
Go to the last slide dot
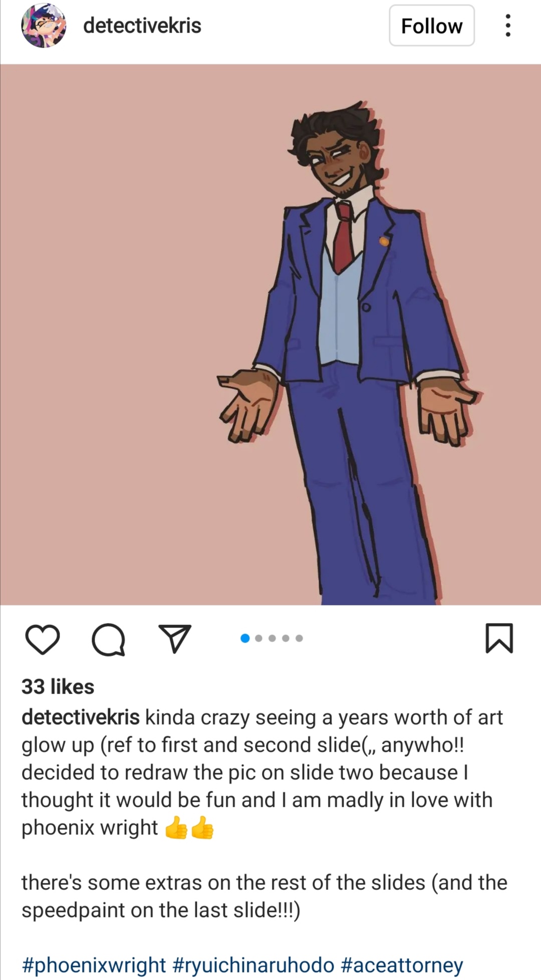coord(299,638)
